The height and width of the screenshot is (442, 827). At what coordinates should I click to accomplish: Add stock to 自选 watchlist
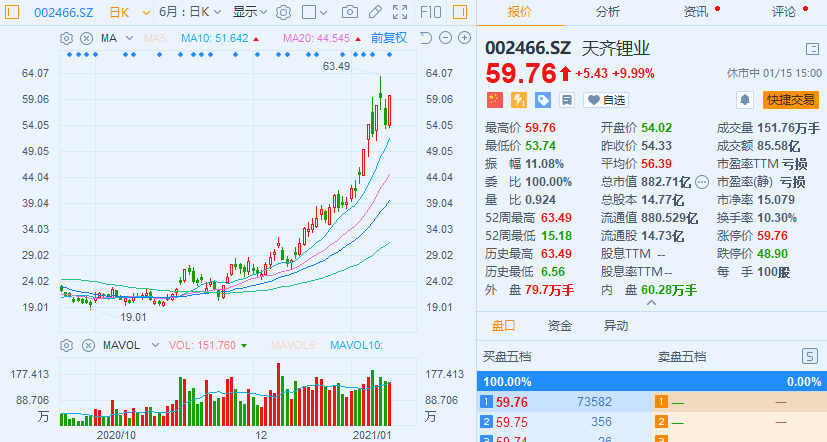pyautogui.click(x=606, y=100)
